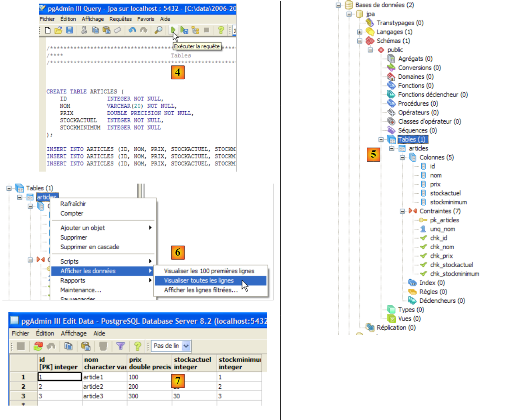Open the Requêtes menu

pos(120,19)
